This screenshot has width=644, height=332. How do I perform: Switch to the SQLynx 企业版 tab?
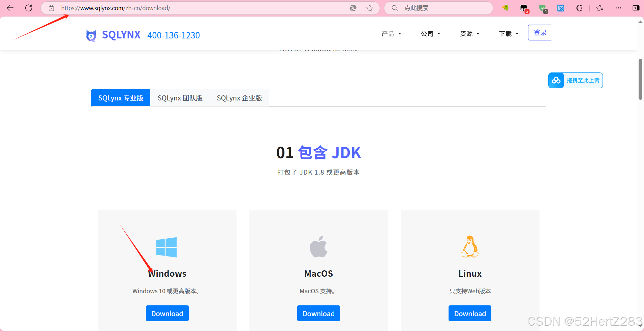[x=239, y=98]
